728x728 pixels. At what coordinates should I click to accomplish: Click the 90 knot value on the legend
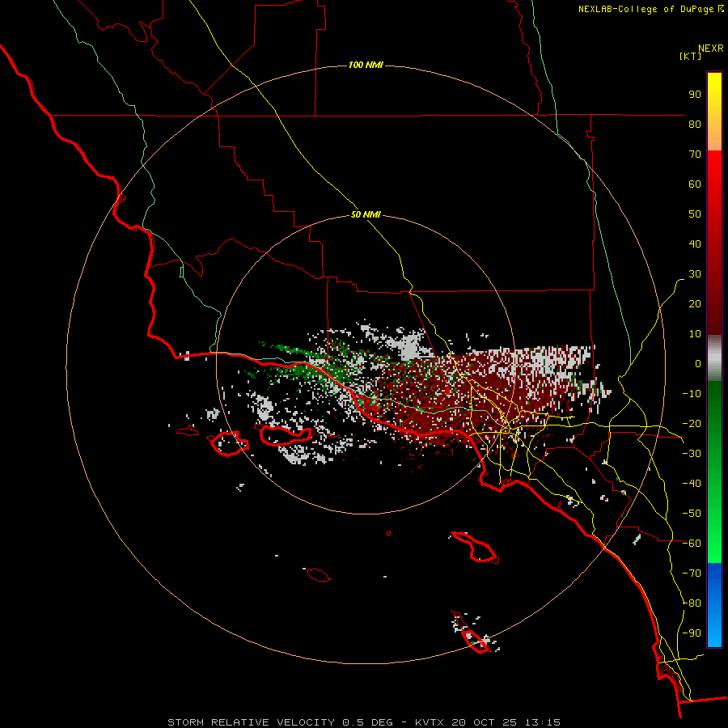695,95
